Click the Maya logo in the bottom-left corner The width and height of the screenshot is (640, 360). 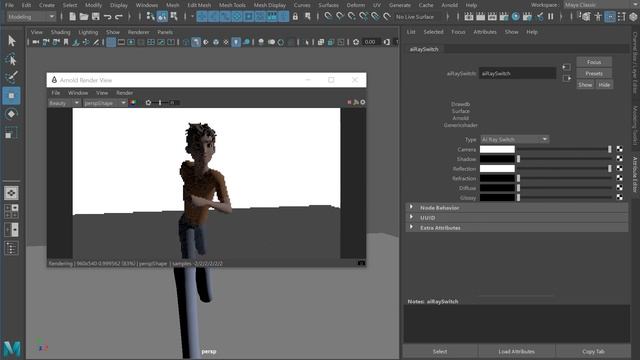point(11,349)
